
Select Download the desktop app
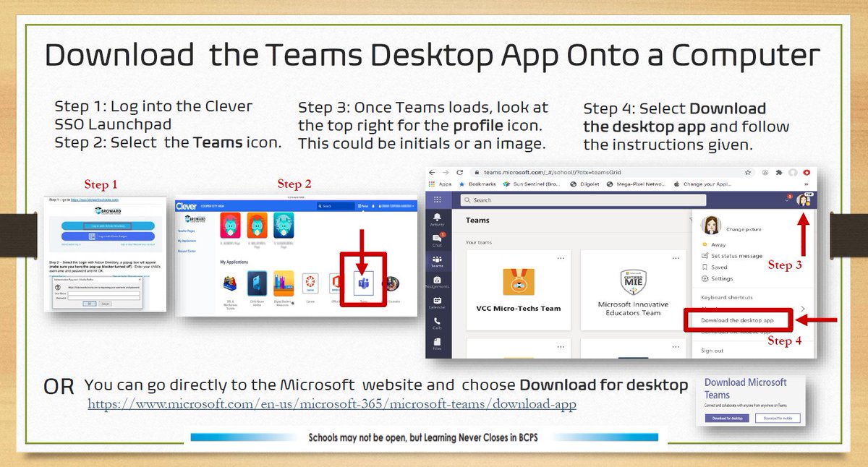click(x=737, y=320)
